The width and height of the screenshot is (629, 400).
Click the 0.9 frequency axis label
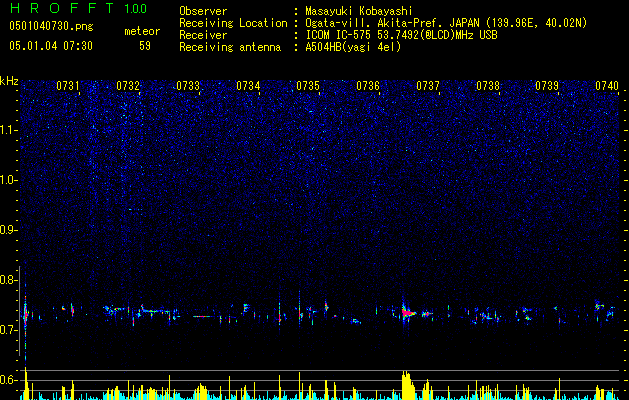pyautogui.click(x=9, y=230)
